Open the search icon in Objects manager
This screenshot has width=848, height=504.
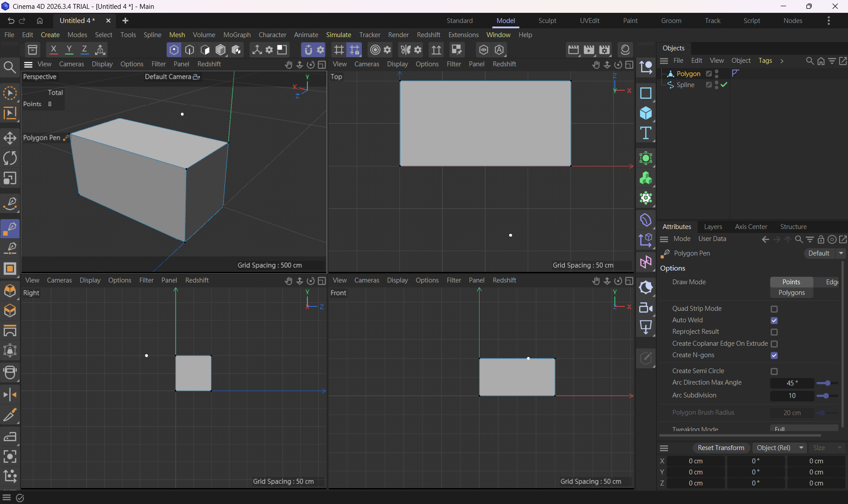810,61
